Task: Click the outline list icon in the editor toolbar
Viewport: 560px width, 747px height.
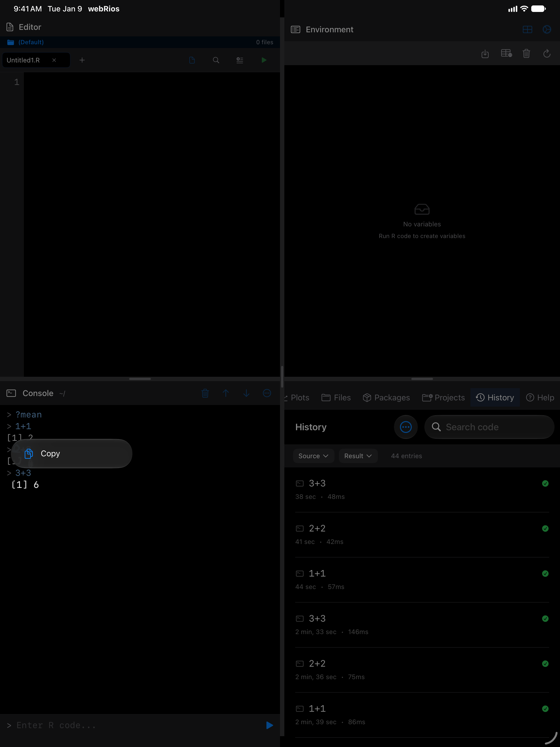Action: [x=240, y=60]
